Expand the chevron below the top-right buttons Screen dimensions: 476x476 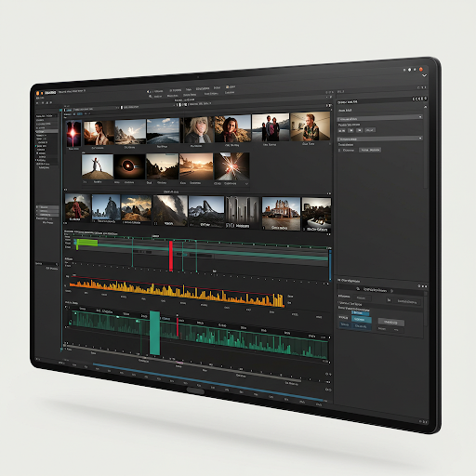[424, 75]
